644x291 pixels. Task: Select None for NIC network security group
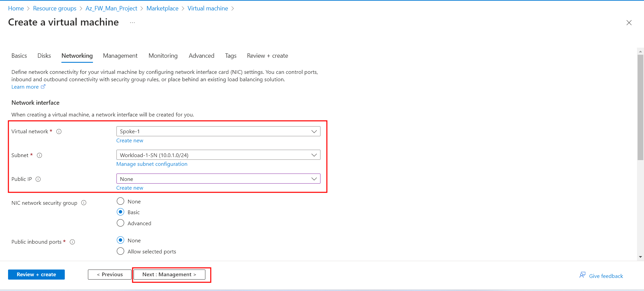pyautogui.click(x=120, y=201)
